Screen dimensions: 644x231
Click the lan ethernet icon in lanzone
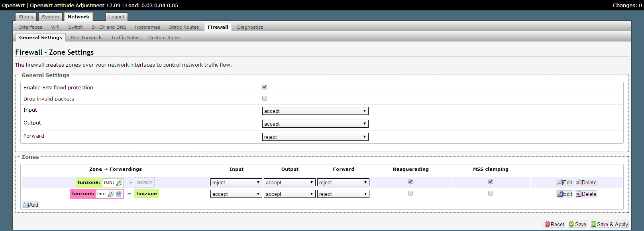click(x=111, y=193)
